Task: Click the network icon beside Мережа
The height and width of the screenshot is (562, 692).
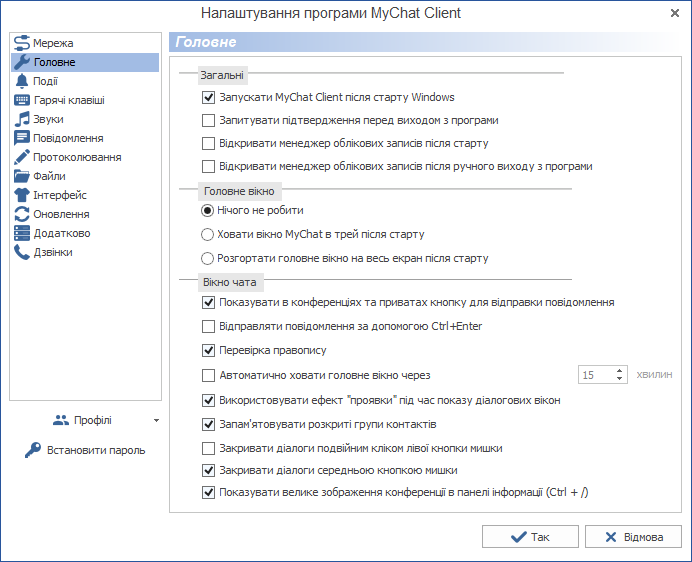Action: (x=22, y=43)
